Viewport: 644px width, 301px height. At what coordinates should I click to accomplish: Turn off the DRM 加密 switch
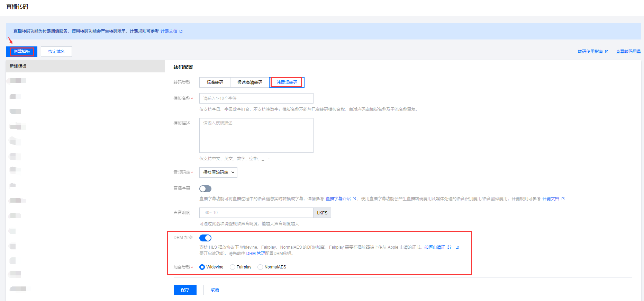click(x=205, y=238)
